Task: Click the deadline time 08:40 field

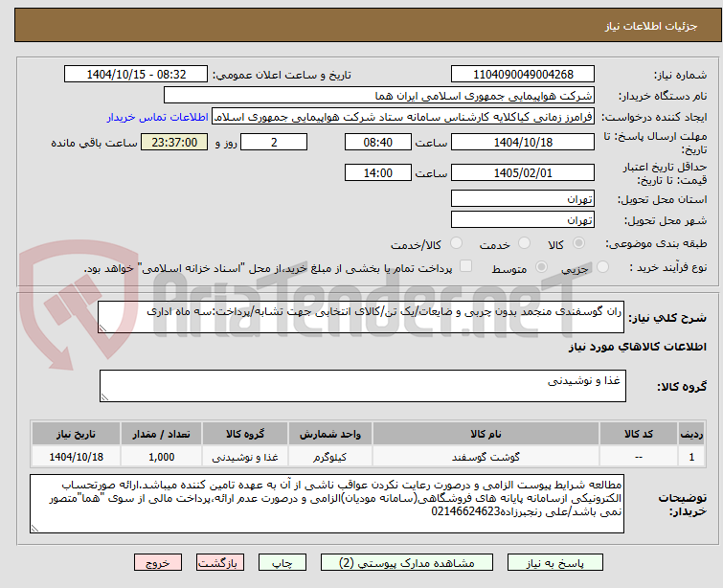Action: tap(377, 142)
